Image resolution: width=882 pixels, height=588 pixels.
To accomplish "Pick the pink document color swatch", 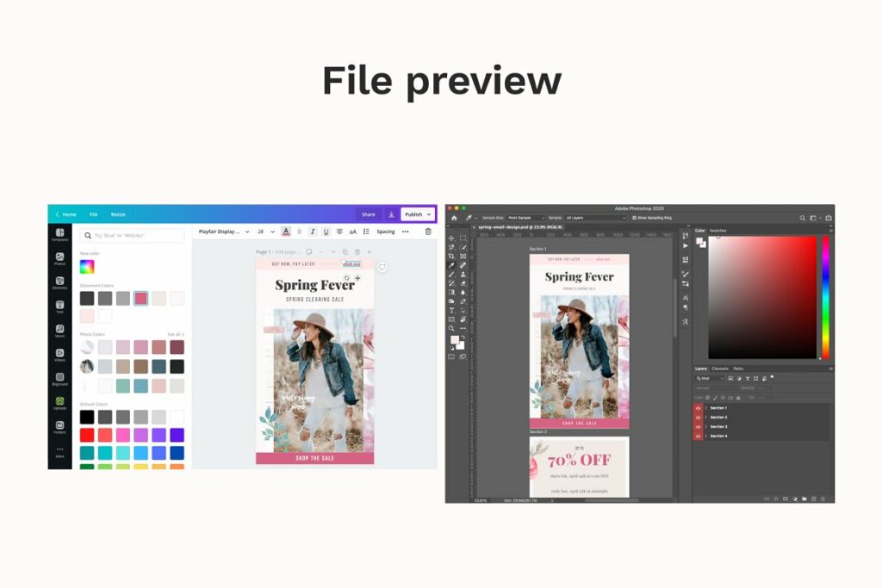I will [x=140, y=298].
